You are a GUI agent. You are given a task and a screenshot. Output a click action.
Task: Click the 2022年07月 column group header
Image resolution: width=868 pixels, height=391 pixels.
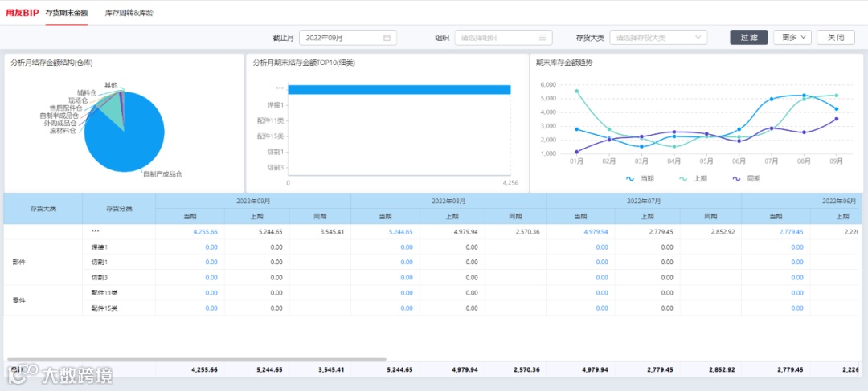click(x=644, y=201)
